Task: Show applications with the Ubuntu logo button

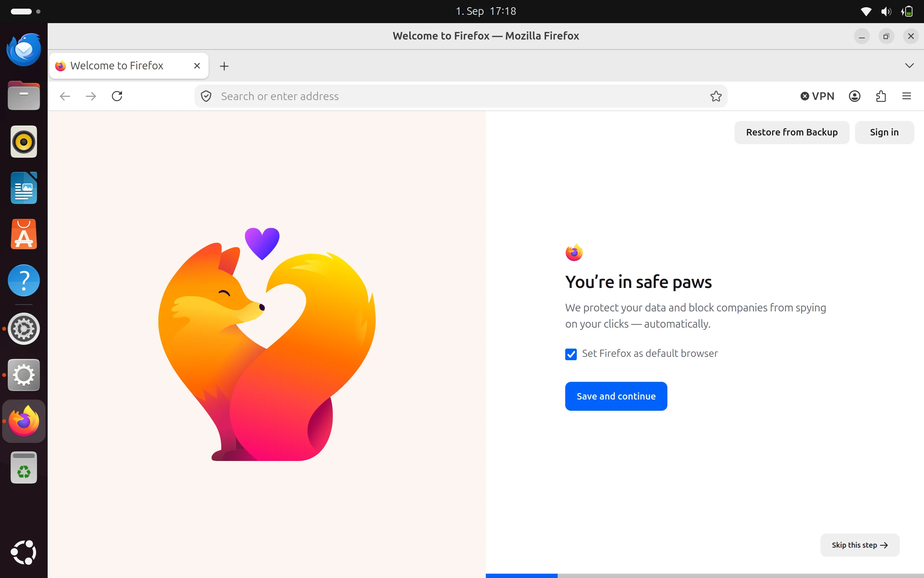Action: tap(24, 552)
